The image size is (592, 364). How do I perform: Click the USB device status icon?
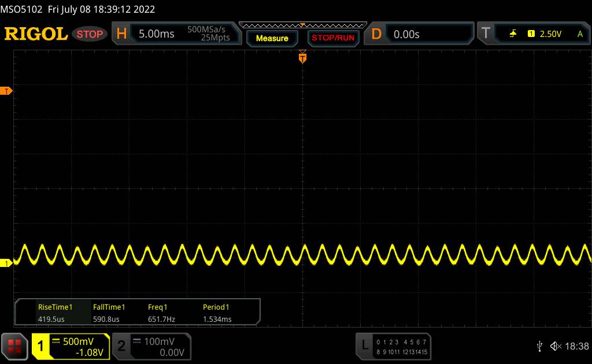(x=539, y=346)
